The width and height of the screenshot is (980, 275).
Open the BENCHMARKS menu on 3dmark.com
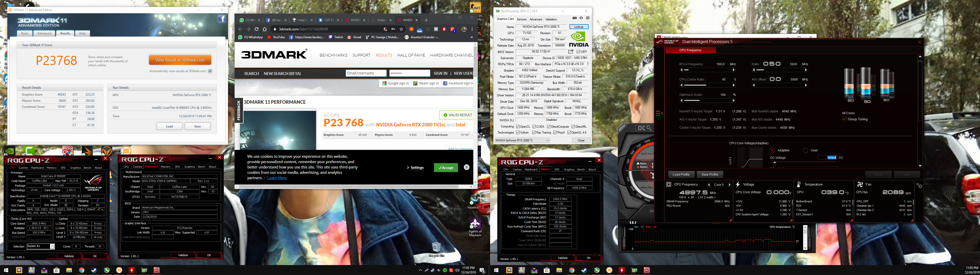click(x=333, y=55)
